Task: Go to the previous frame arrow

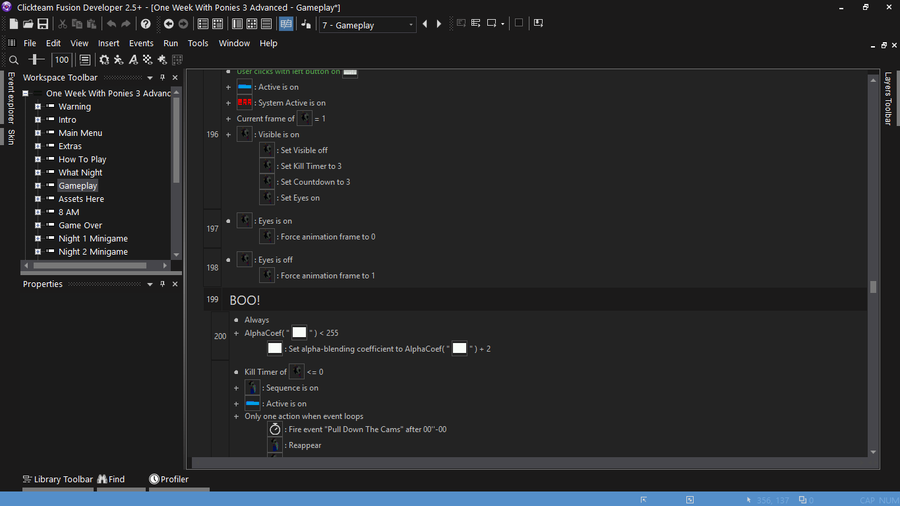Action: coord(425,24)
